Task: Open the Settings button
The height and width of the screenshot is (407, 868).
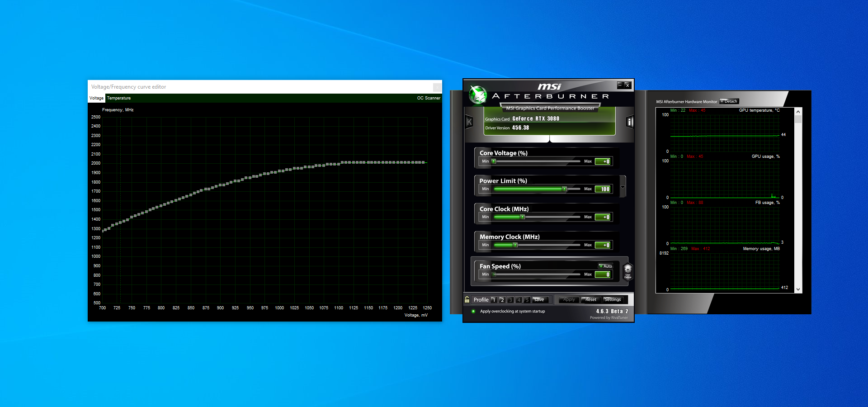Action: click(x=613, y=299)
